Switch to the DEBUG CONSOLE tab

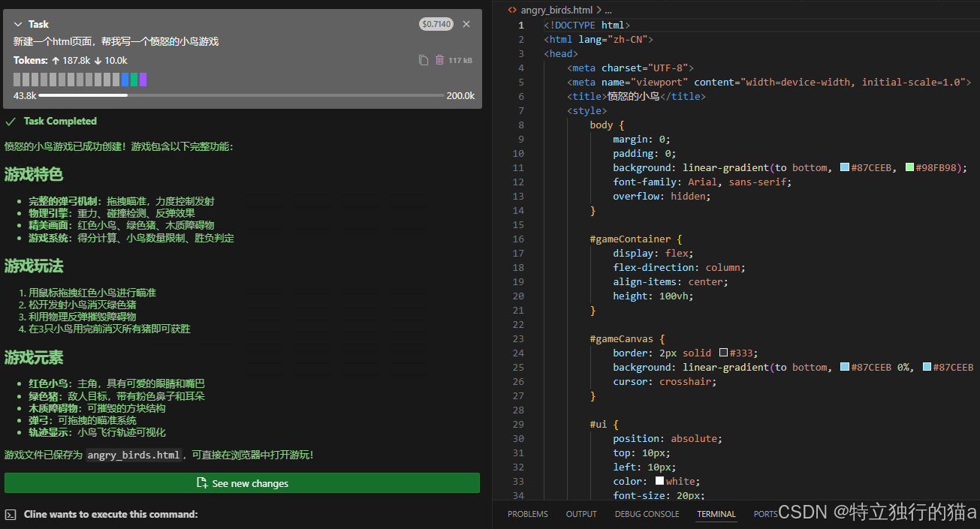tap(647, 514)
